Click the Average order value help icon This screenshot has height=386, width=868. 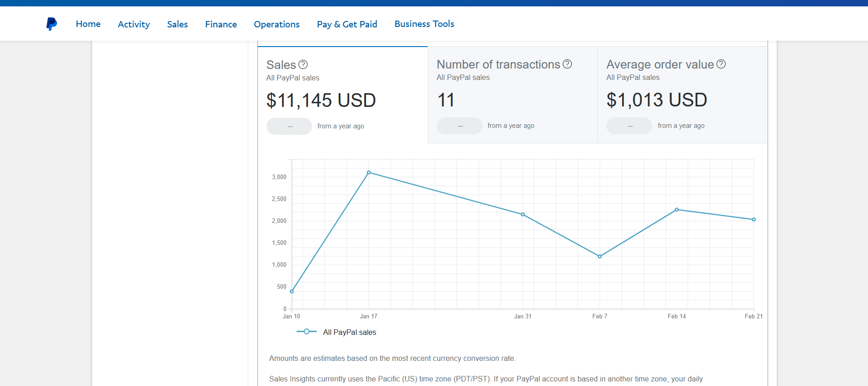(721, 64)
